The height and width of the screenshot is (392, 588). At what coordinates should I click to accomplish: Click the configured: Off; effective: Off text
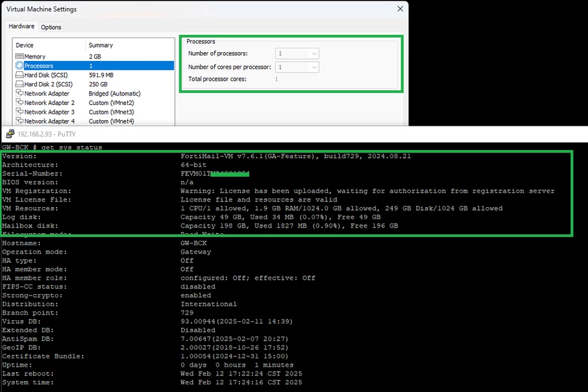pyautogui.click(x=248, y=278)
